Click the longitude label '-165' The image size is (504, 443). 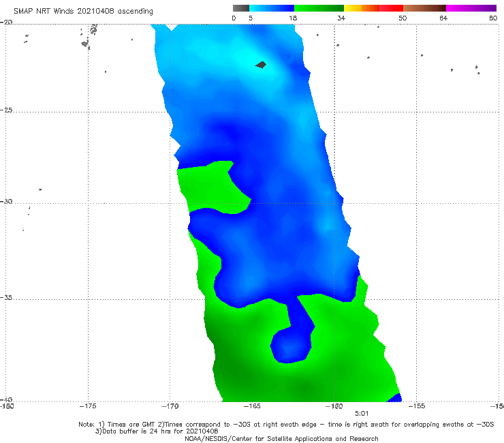point(252,406)
